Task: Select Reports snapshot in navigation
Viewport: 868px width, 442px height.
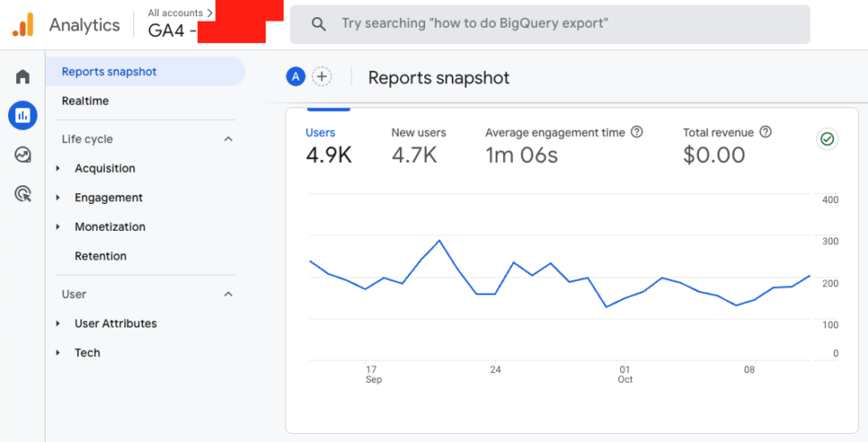Action: [x=109, y=72]
